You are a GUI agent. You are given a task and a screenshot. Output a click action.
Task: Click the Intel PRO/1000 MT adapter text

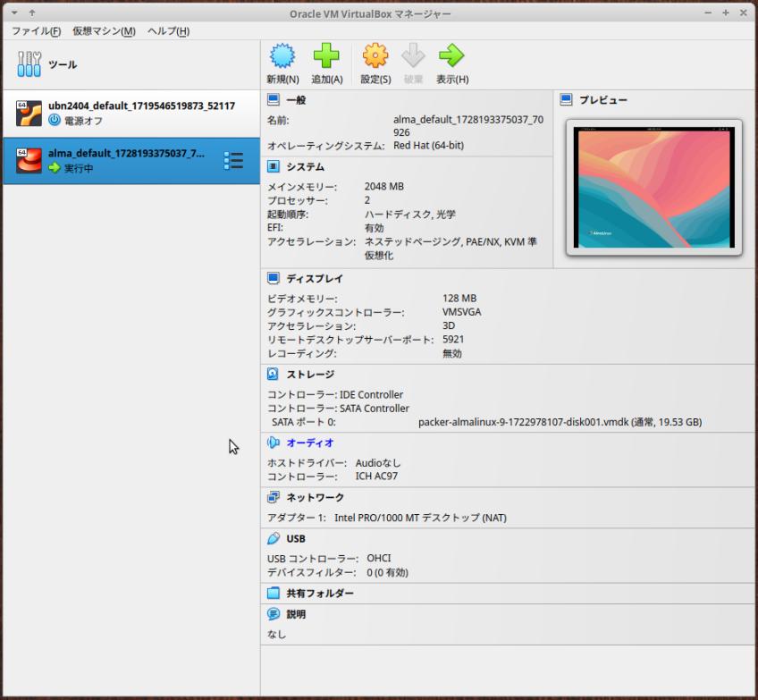point(420,518)
